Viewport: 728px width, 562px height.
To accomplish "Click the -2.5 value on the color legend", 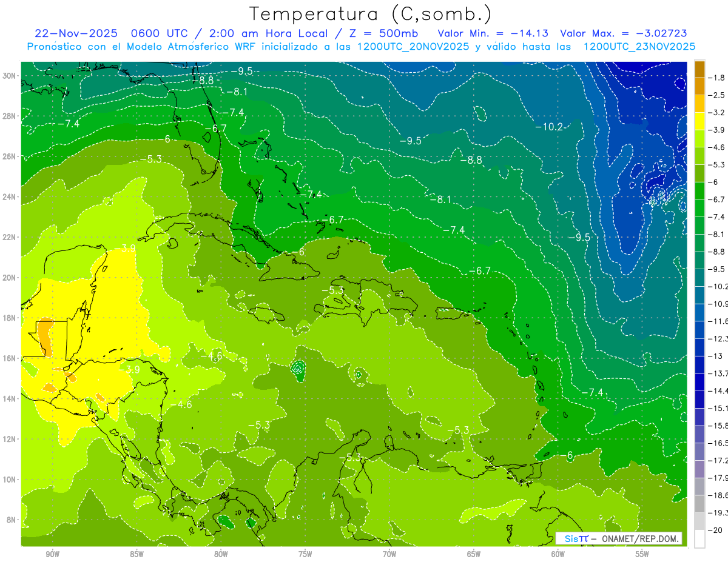I will coord(718,95).
